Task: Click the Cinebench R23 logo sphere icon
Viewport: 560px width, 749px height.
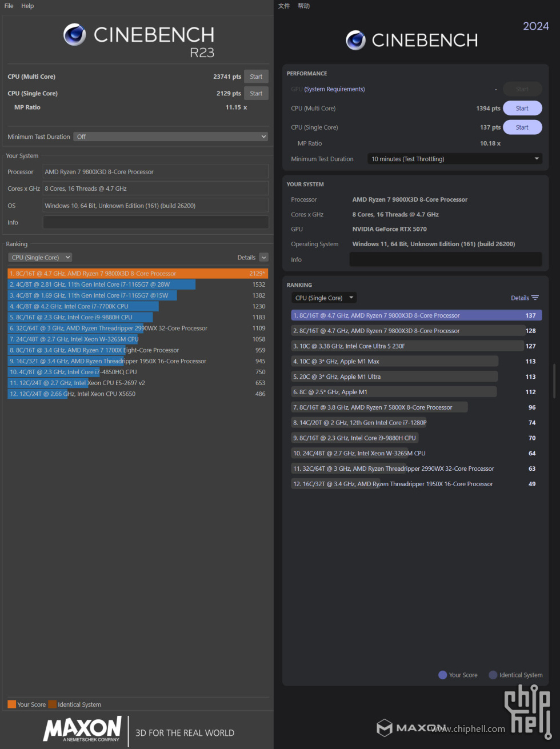Action: pyautogui.click(x=75, y=35)
